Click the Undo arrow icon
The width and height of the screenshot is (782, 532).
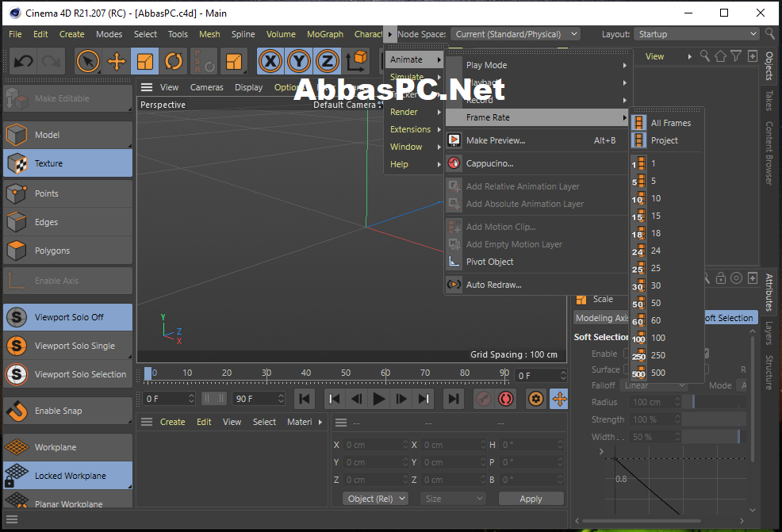[x=24, y=61]
